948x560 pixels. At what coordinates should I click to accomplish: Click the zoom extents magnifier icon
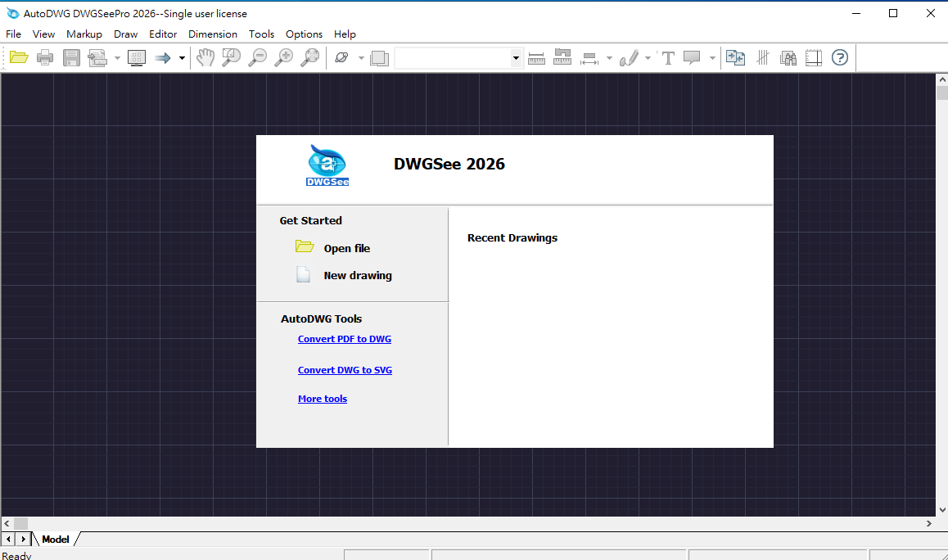pos(309,57)
